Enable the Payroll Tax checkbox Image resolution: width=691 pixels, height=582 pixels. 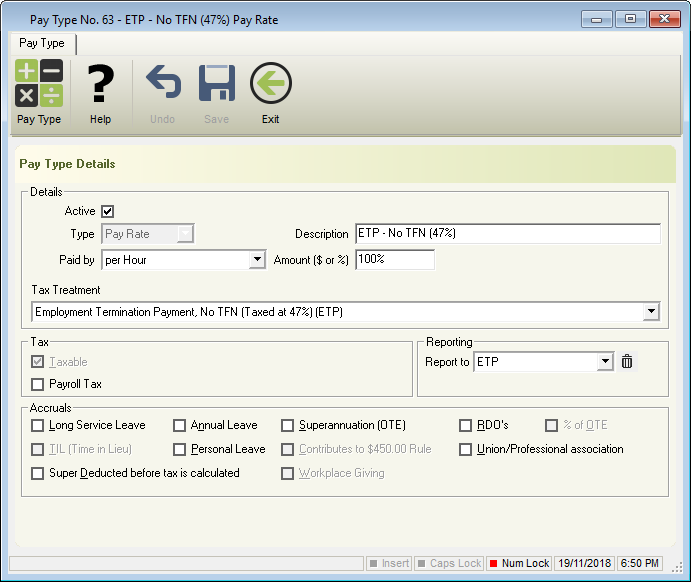[37, 384]
